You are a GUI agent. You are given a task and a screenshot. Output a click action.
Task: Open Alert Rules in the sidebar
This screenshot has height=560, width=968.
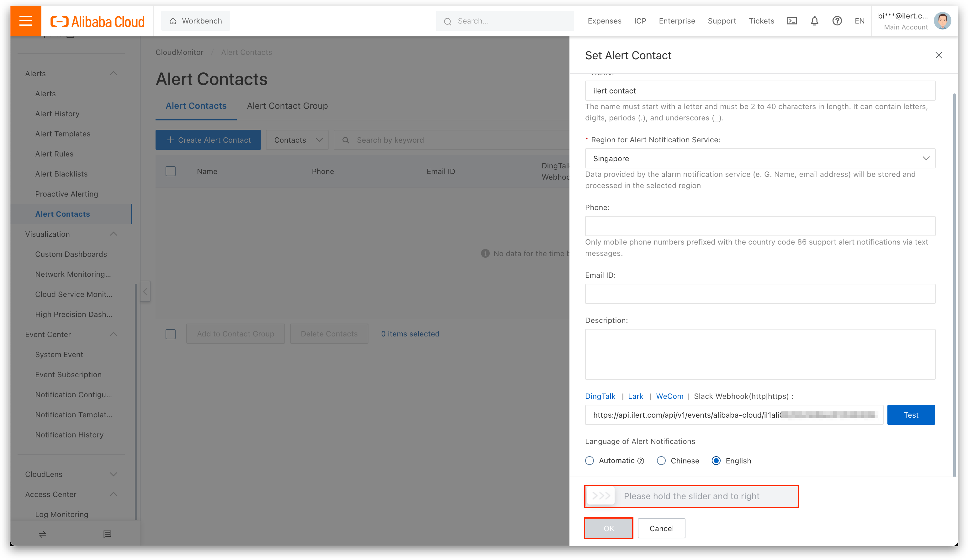pos(54,154)
